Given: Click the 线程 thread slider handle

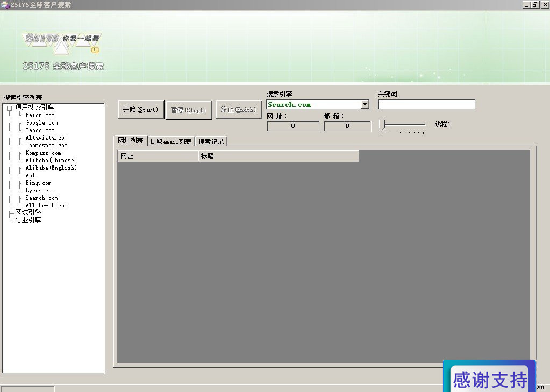Looking at the screenshot, I should (x=382, y=125).
